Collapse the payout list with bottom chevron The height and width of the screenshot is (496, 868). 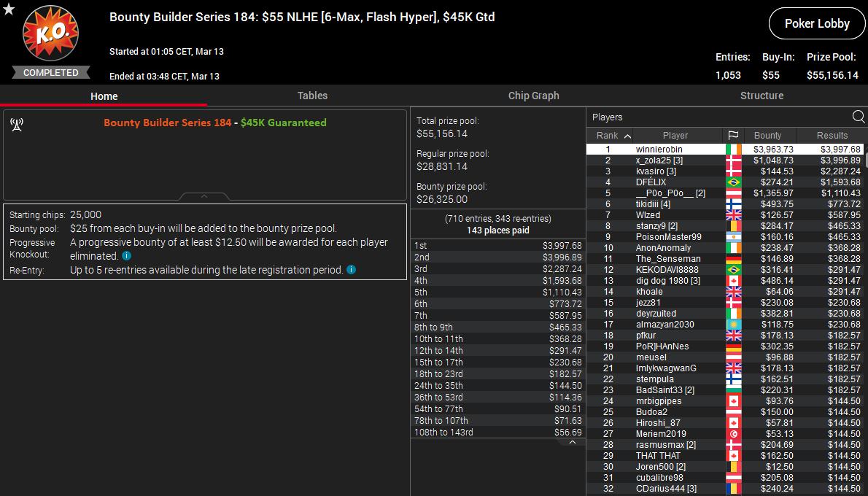click(573, 442)
